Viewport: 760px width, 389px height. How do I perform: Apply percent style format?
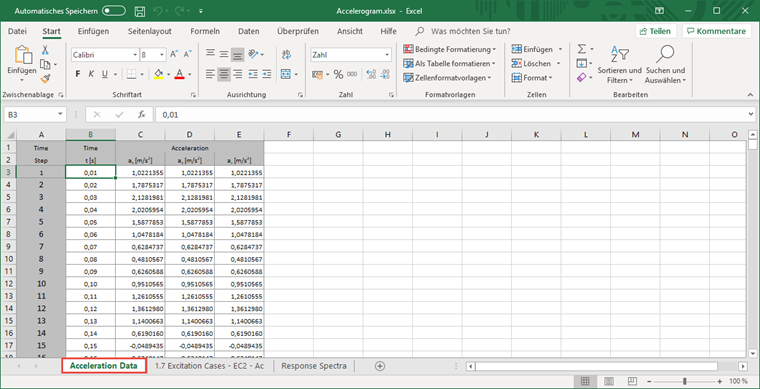coord(338,74)
